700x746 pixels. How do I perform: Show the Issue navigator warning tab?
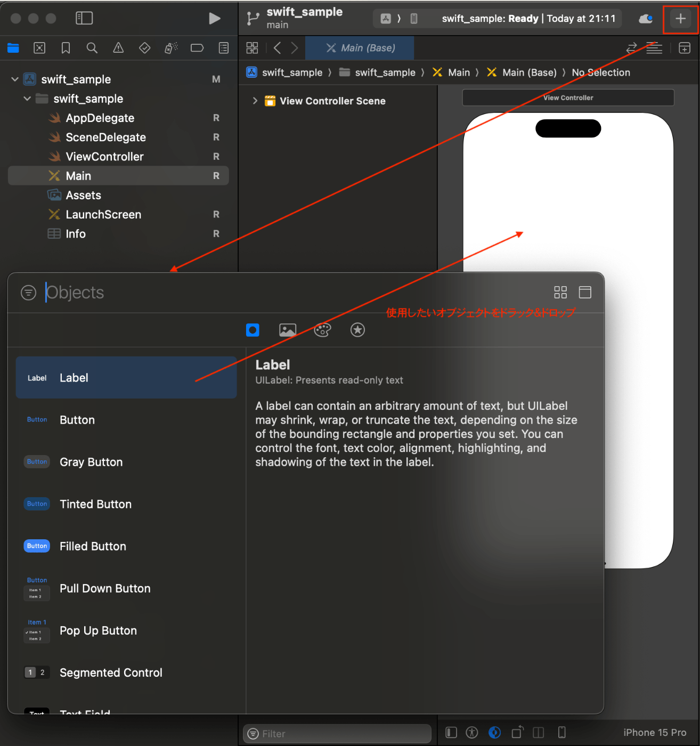pyautogui.click(x=118, y=48)
